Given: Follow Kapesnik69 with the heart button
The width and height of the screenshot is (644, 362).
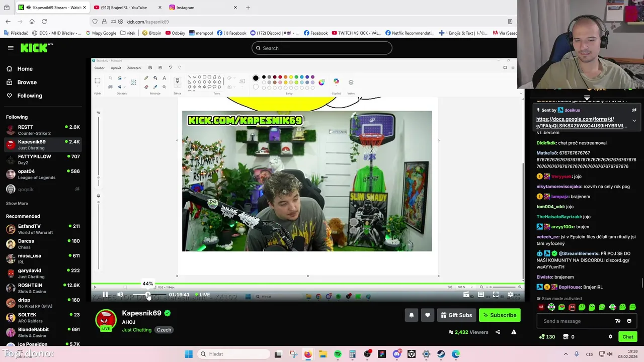Looking at the screenshot, I should pyautogui.click(x=428, y=315).
